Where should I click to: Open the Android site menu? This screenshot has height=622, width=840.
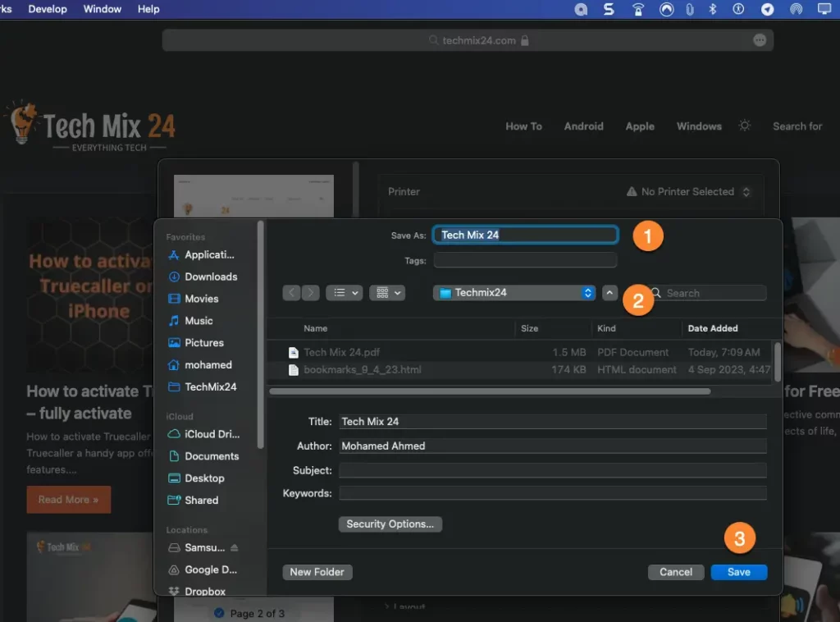coord(583,126)
